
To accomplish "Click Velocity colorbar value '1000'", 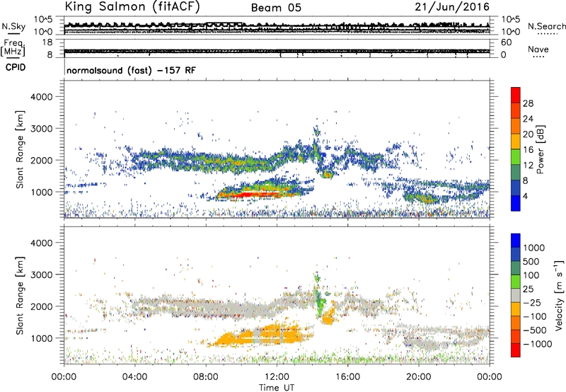I will tap(533, 248).
